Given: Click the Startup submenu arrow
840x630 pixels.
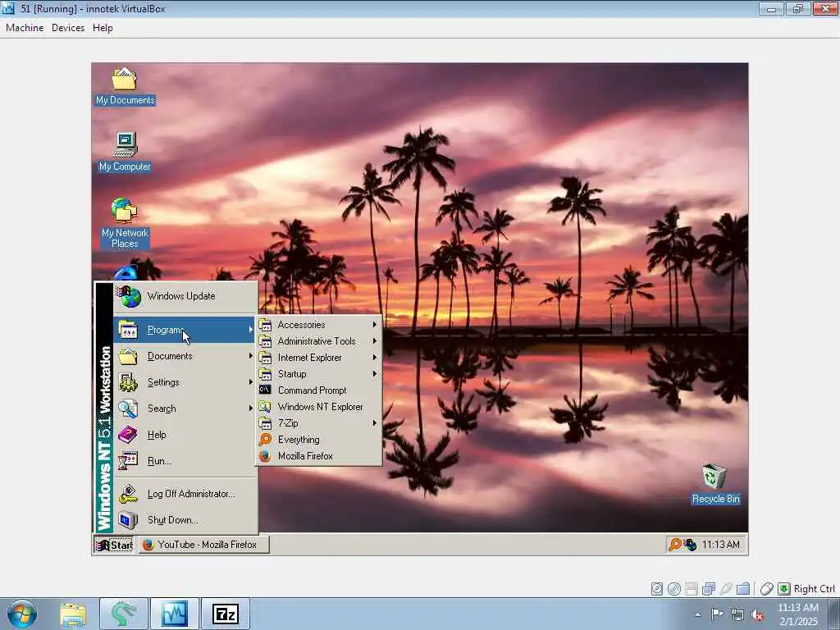Looking at the screenshot, I should (x=375, y=374).
